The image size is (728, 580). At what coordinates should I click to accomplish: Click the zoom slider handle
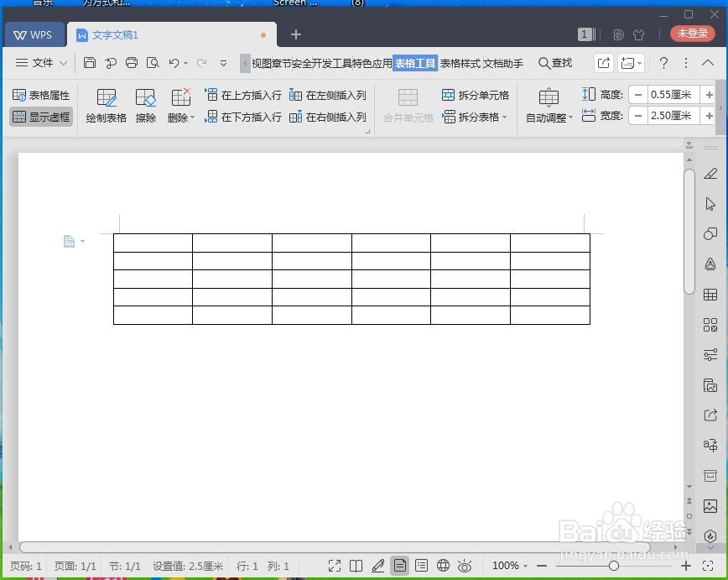[614, 566]
